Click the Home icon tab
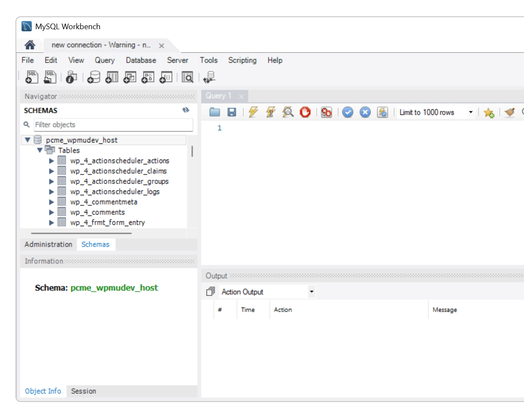The height and width of the screenshot is (420, 524). pos(30,45)
